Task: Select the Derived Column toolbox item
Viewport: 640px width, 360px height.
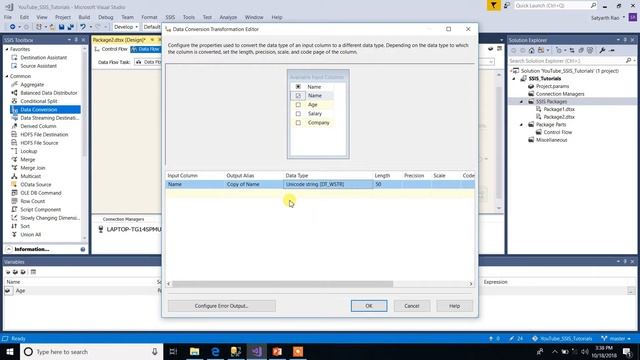Action: pos(38,126)
